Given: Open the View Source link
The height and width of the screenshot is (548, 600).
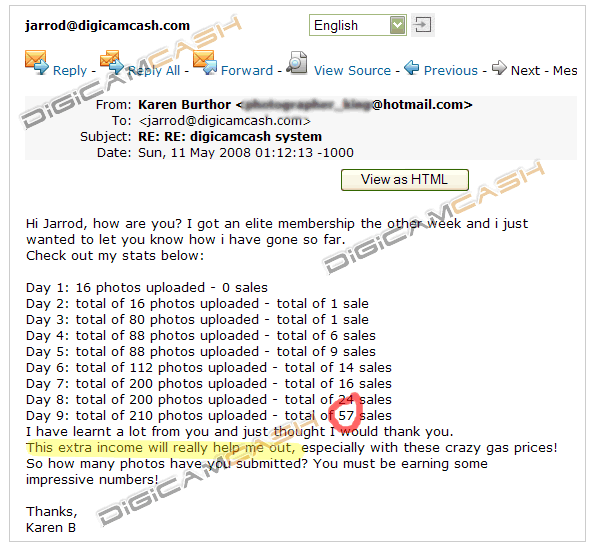Looking at the screenshot, I should tap(352, 70).
